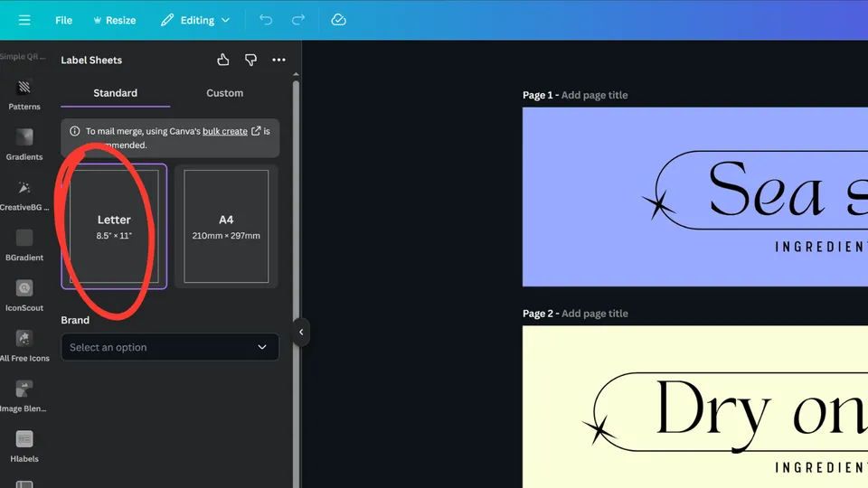Viewport: 868px width, 488px height.
Task: Switch to the Custom tab
Action: coord(225,93)
